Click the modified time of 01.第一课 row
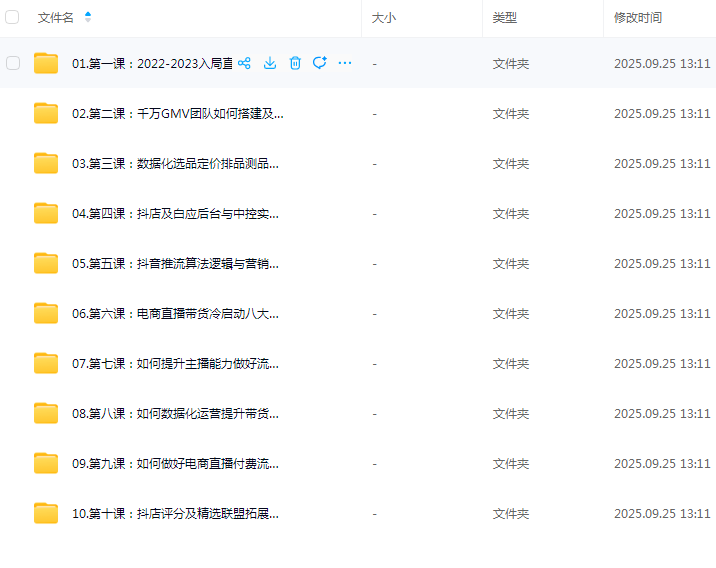Image resolution: width=716 pixels, height=568 pixels. point(662,63)
